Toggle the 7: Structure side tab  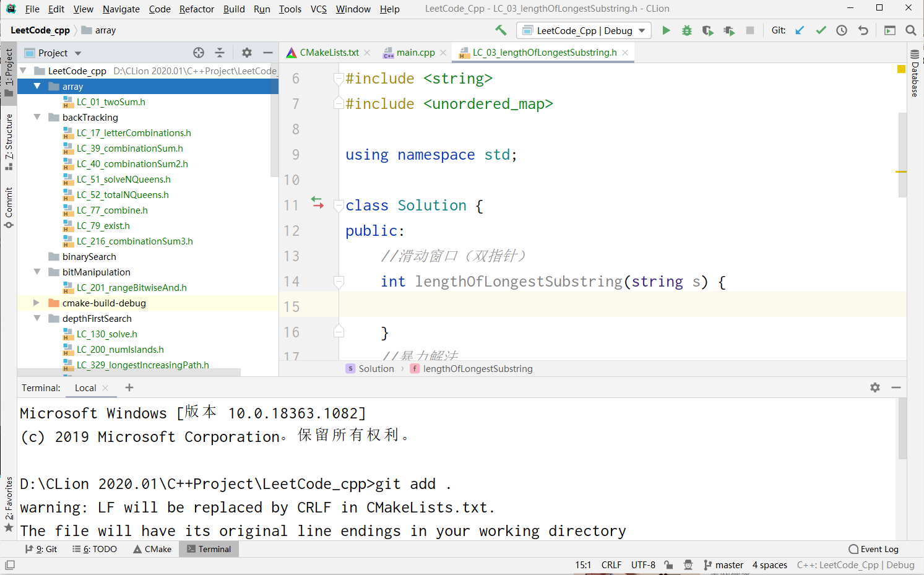tap(9, 142)
